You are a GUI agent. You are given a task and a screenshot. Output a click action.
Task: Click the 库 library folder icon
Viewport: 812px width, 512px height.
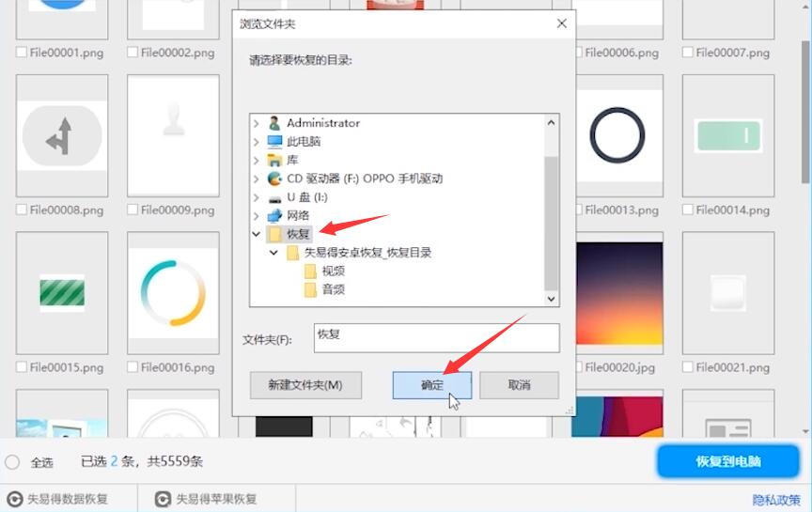[x=274, y=160]
